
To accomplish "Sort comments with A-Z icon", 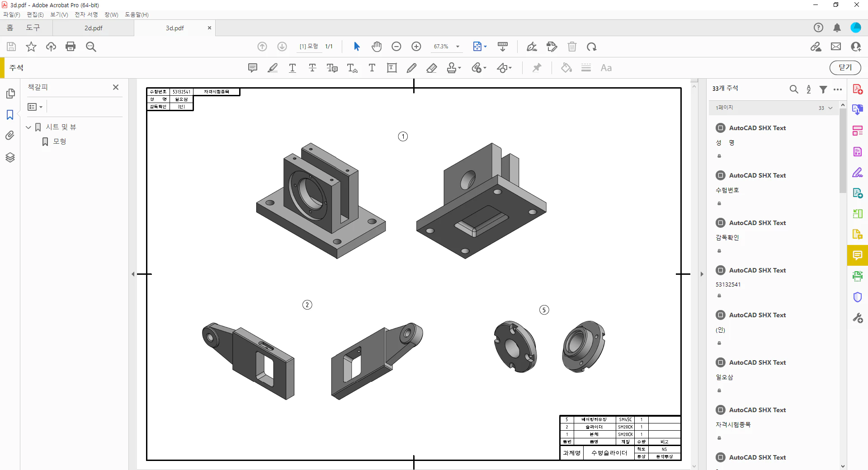I will [x=809, y=89].
